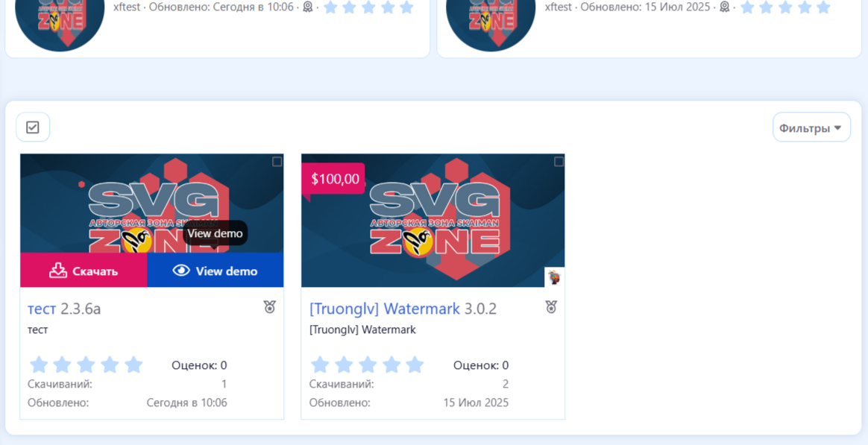The width and height of the screenshot is (868, 445).
Task: Click the third rating star on тест card
Action: coord(86,364)
